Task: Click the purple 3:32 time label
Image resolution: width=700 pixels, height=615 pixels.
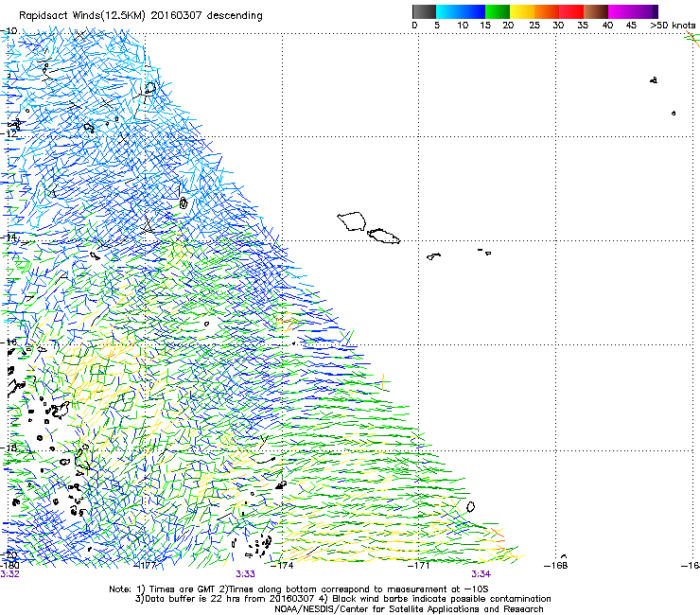Action: [x=9, y=574]
